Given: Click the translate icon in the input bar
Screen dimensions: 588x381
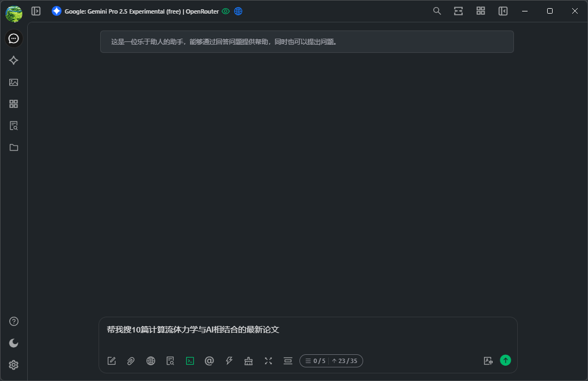Looking at the screenshot, I should point(488,361).
